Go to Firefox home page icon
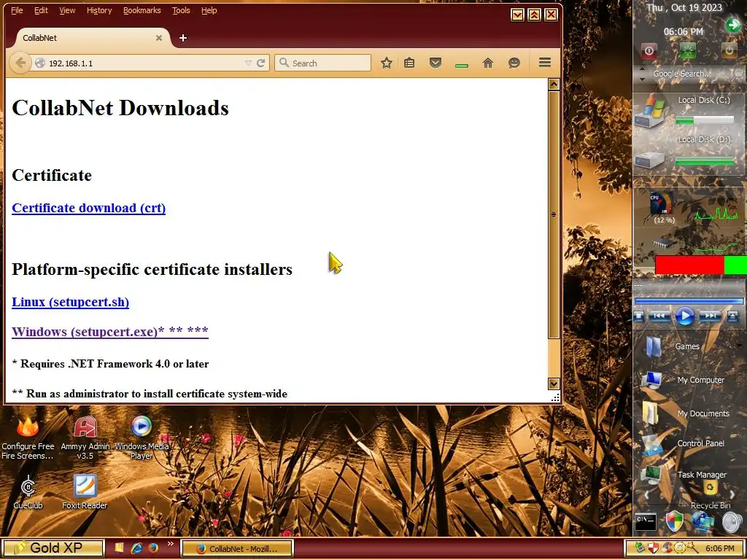The height and width of the screenshot is (560, 747). pyautogui.click(x=487, y=63)
